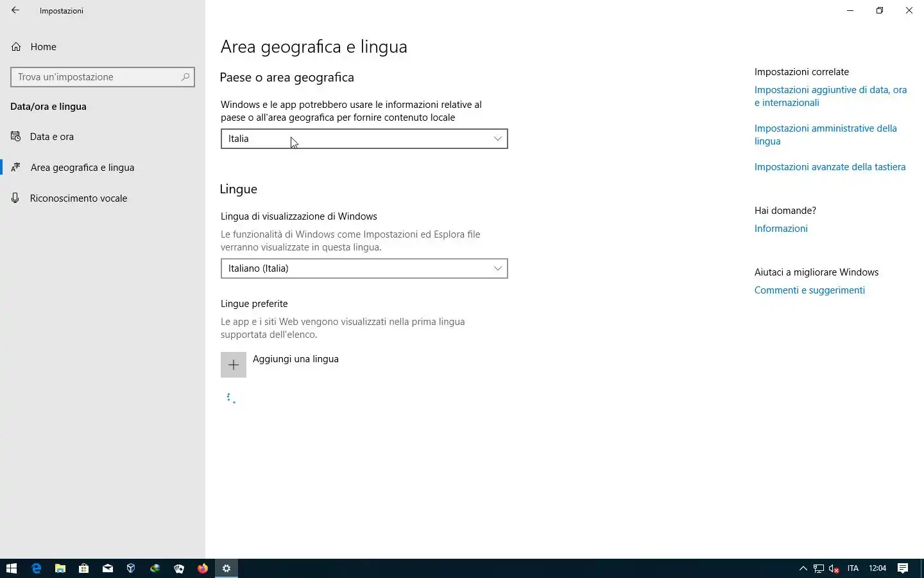The image size is (924, 578).
Task: Restore down the Impostazioni window
Action: pyautogui.click(x=880, y=10)
